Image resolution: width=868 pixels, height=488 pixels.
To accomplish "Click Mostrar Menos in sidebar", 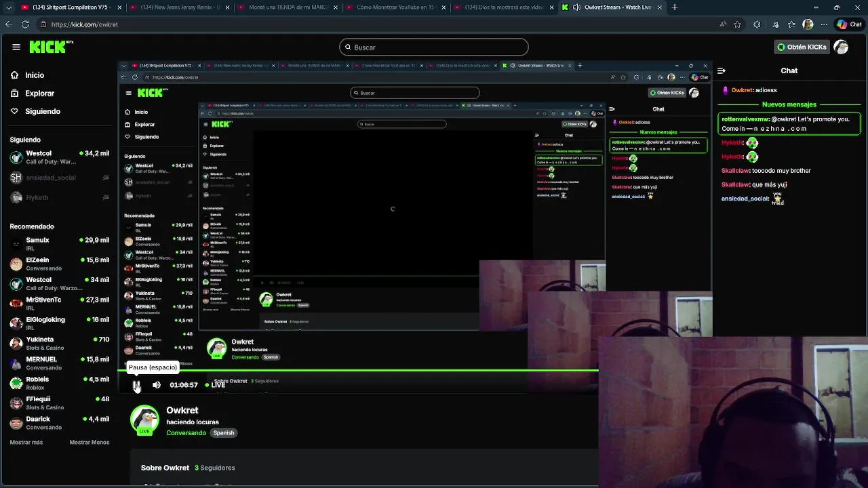I will pyautogui.click(x=90, y=443).
